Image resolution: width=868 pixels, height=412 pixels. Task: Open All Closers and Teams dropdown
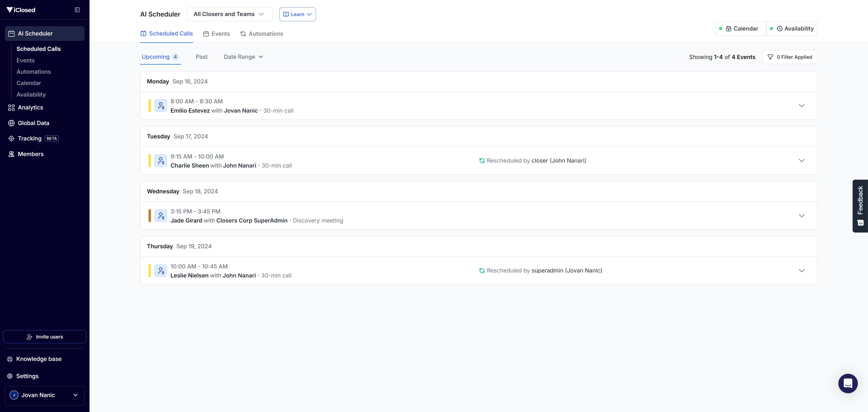click(x=229, y=14)
